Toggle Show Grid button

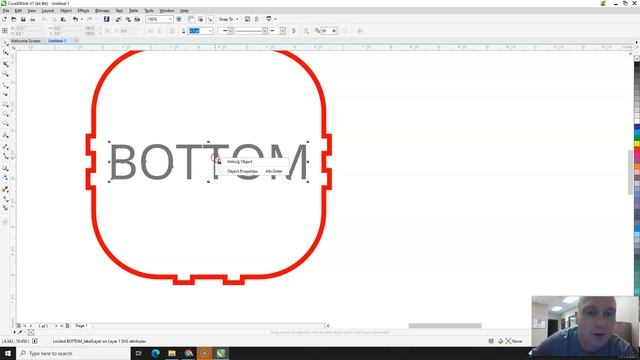(200, 19)
